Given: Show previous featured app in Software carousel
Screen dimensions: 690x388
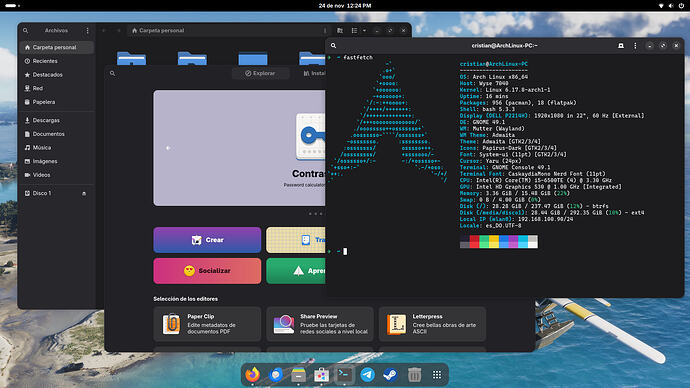Looking at the screenshot, I should tap(168, 148).
